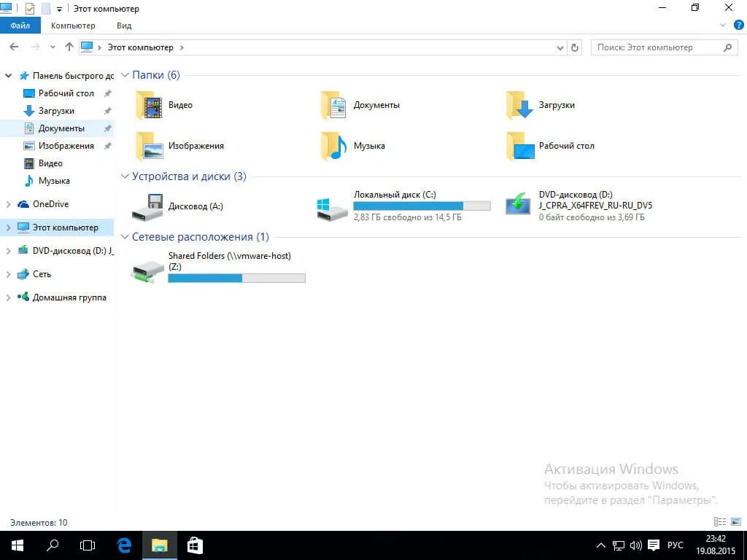Select Музыка in the navigation pane
The width and height of the screenshot is (747, 560).
[54, 181]
